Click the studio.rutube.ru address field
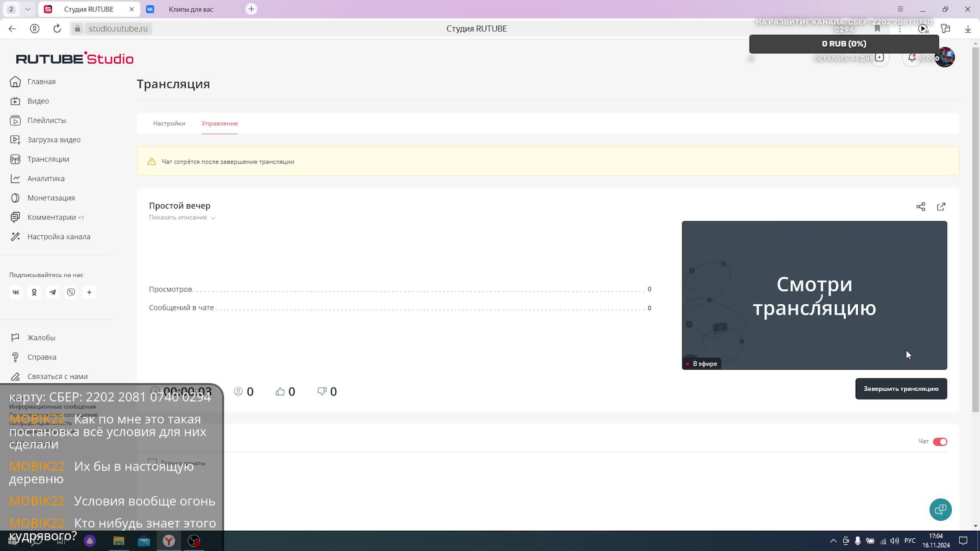 point(118,29)
